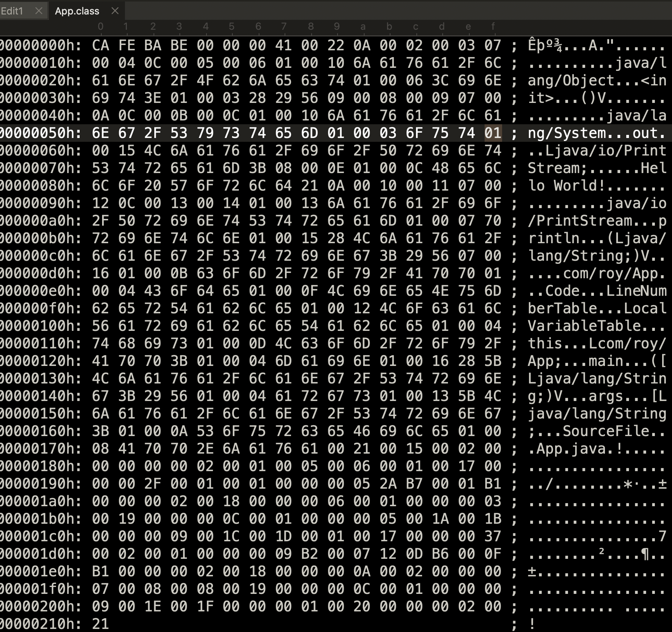Click column header 'f' in the ruler

point(493,26)
